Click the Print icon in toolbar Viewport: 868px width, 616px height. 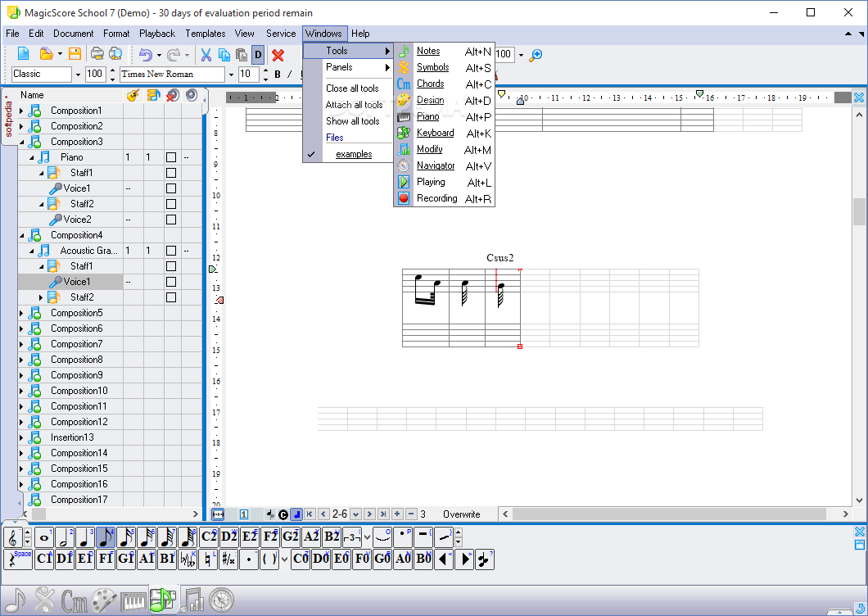97,54
